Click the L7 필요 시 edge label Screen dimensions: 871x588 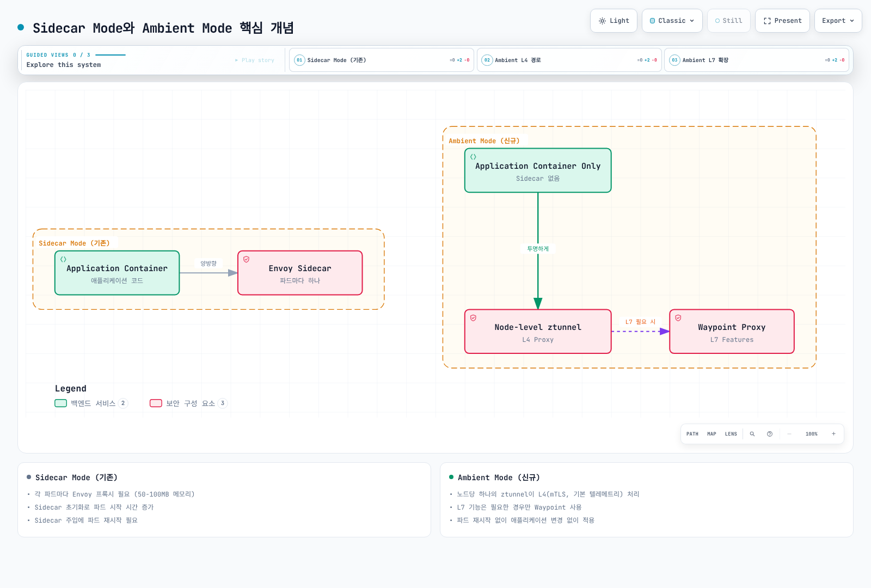(x=640, y=322)
